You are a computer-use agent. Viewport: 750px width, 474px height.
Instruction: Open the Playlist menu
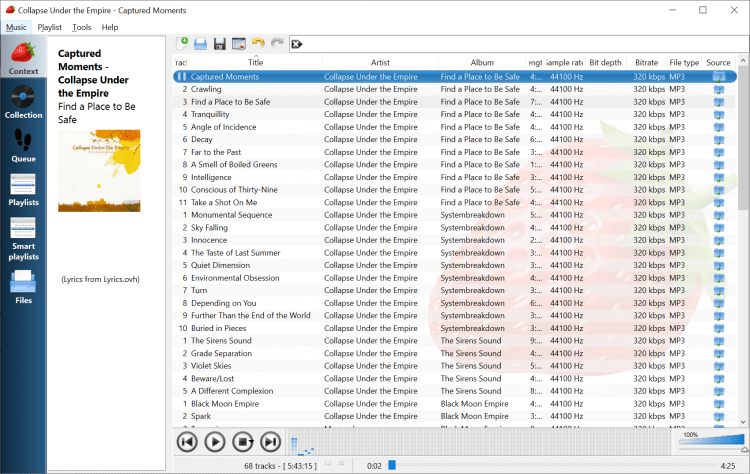(49, 27)
